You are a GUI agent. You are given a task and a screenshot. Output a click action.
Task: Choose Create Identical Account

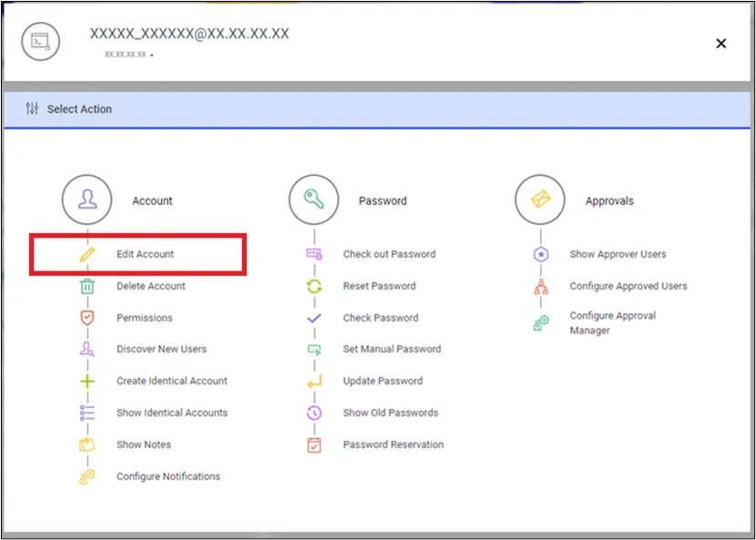(x=172, y=381)
